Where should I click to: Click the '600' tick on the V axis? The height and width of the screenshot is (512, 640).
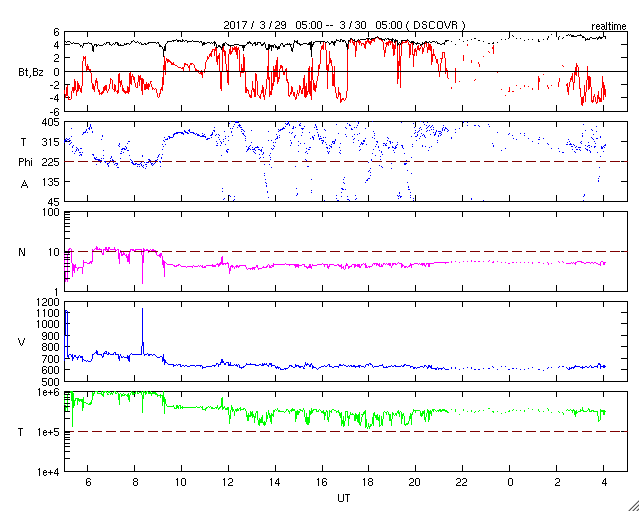click(51, 371)
